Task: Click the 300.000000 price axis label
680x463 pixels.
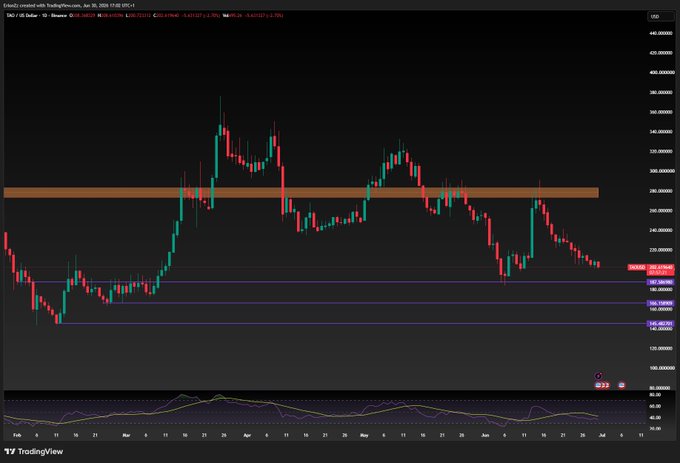Action: click(662, 171)
